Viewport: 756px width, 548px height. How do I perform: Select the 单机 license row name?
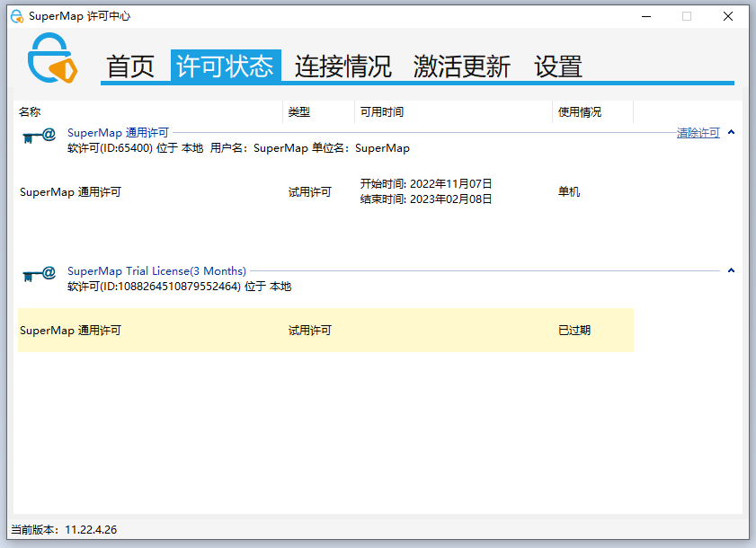tap(70, 192)
